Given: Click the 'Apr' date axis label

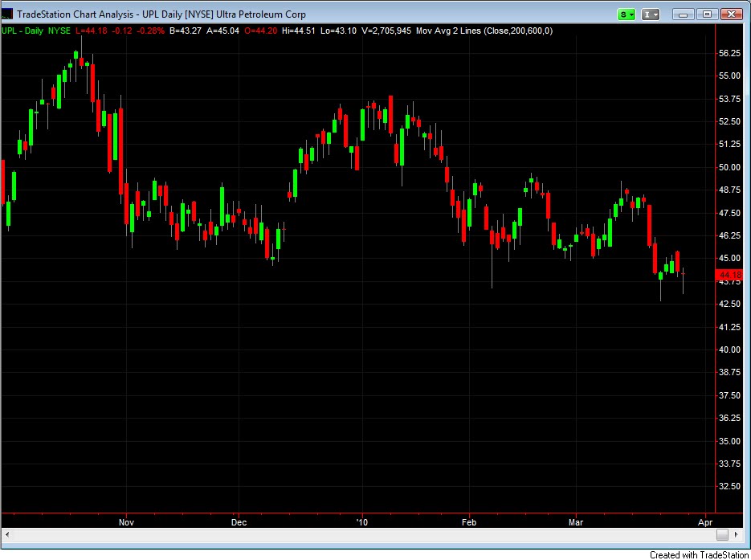Looking at the screenshot, I should click(x=705, y=522).
